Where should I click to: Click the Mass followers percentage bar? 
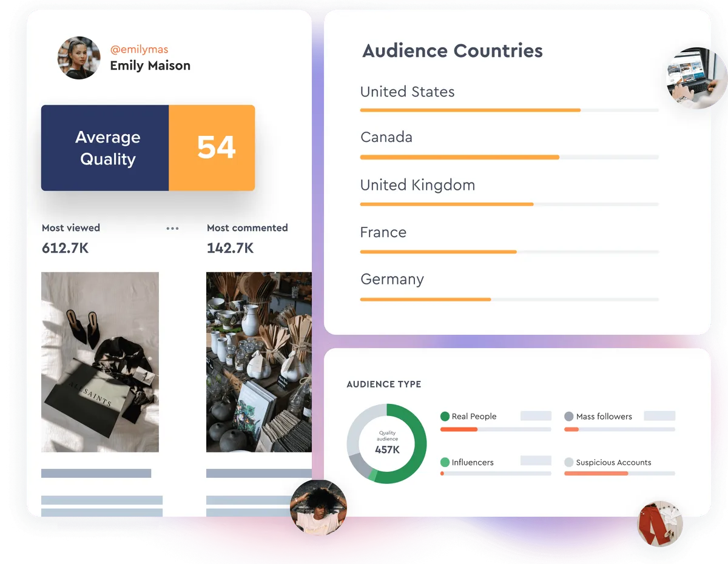point(619,429)
